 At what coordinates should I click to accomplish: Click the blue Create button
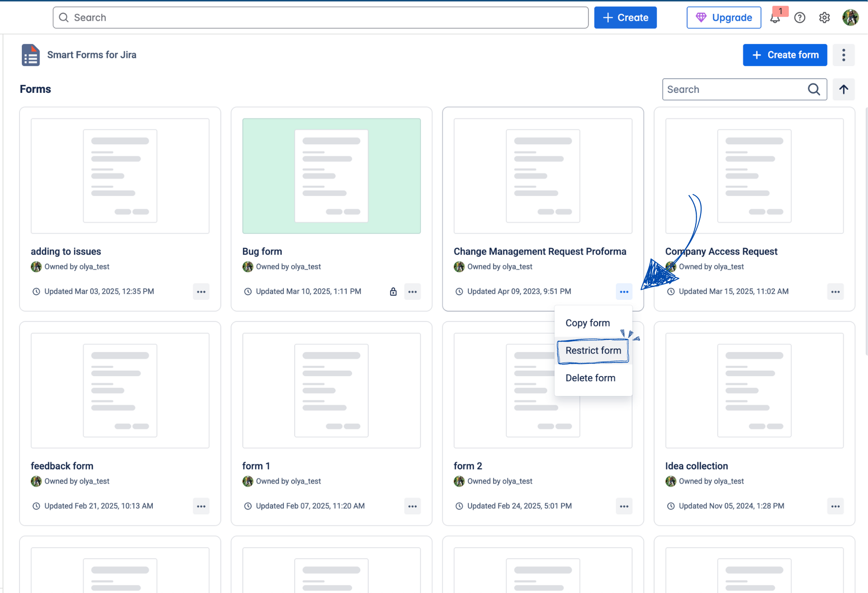click(x=625, y=18)
